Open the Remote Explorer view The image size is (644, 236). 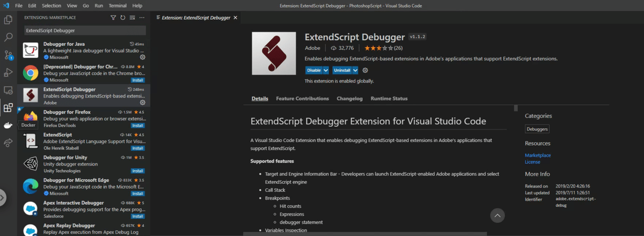pos(8,90)
